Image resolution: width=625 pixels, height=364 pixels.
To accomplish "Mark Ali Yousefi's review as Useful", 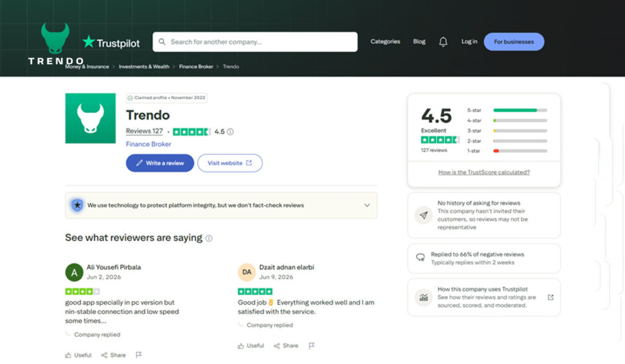I will (79, 355).
